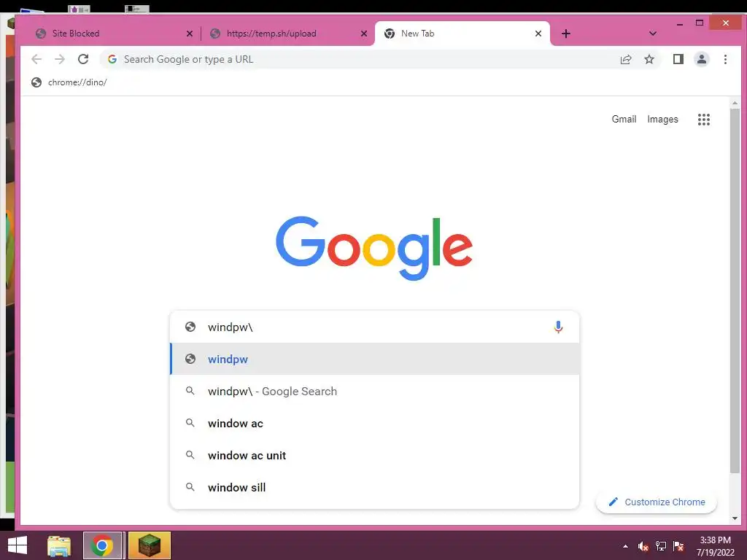Viewport: 747px width, 560px height.
Task: Close the temp.sh upload tab
Action: pyautogui.click(x=364, y=34)
